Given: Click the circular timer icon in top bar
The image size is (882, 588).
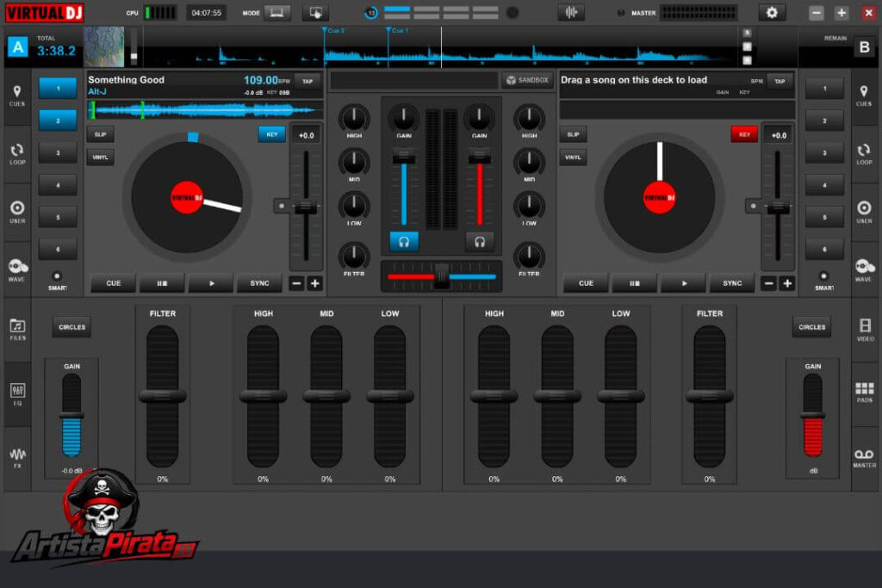Looking at the screenshot, I should [x=371, y=12].
